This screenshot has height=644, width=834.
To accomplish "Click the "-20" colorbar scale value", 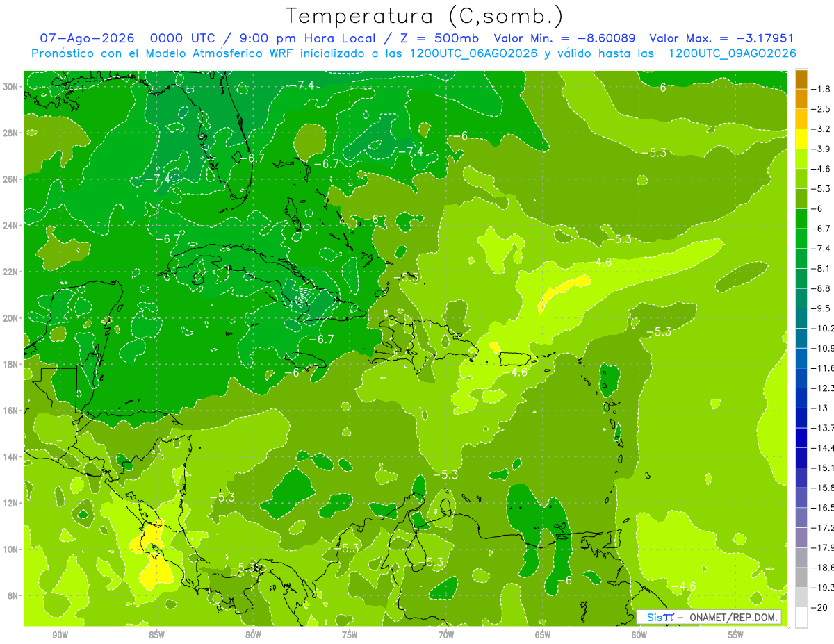I will tap(820, 606).
